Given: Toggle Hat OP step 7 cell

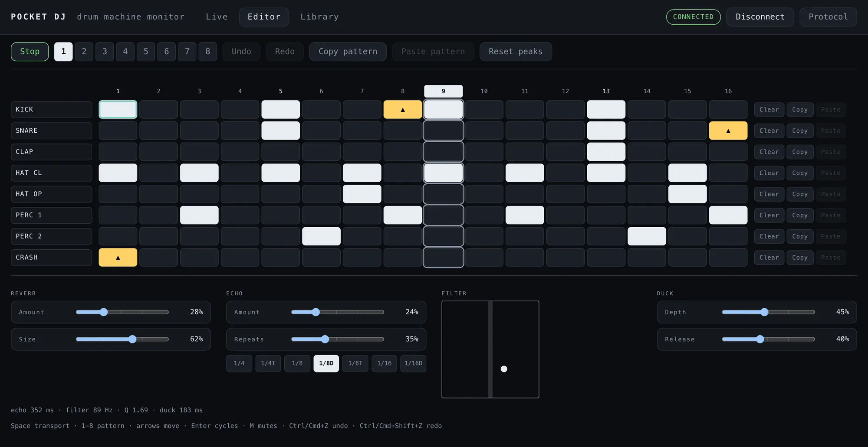Looking at the screenshot, I should tap(362, 194).
